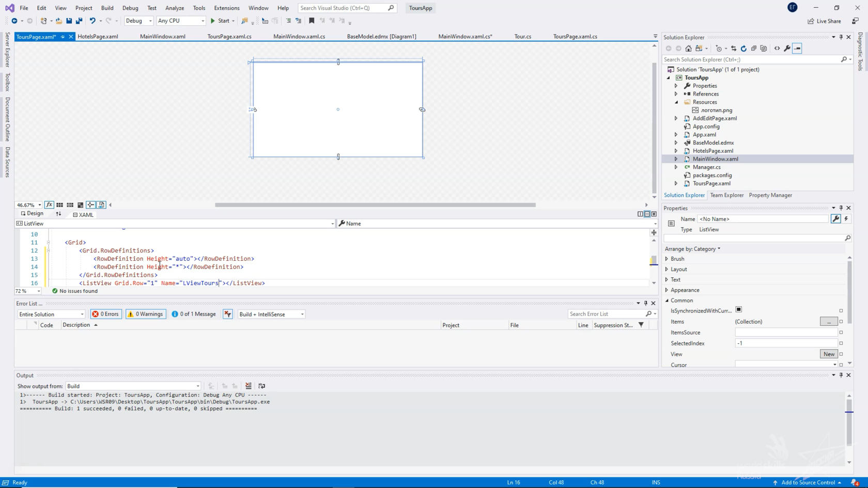Image resolution: width=868 pixels, height=488 pixels.
Task: Click the Save All toolbar icon
Action: click(x=79, y=21)
